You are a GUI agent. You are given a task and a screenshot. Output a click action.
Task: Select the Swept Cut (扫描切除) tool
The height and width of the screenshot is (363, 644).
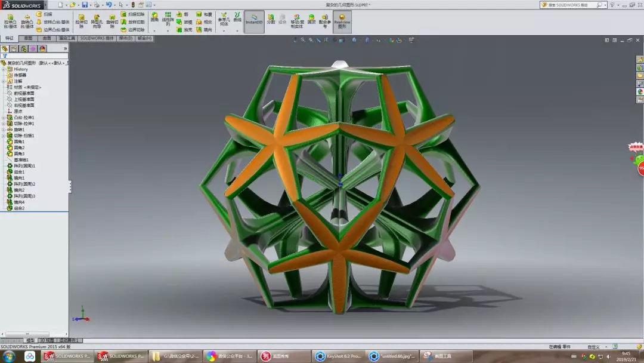[132, 14]
